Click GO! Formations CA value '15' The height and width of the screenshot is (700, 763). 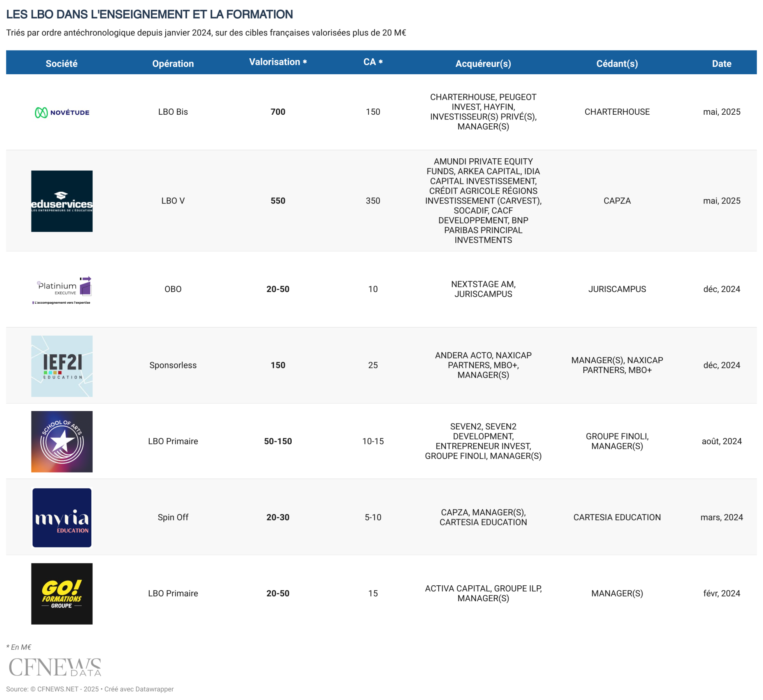coord(373,593)
